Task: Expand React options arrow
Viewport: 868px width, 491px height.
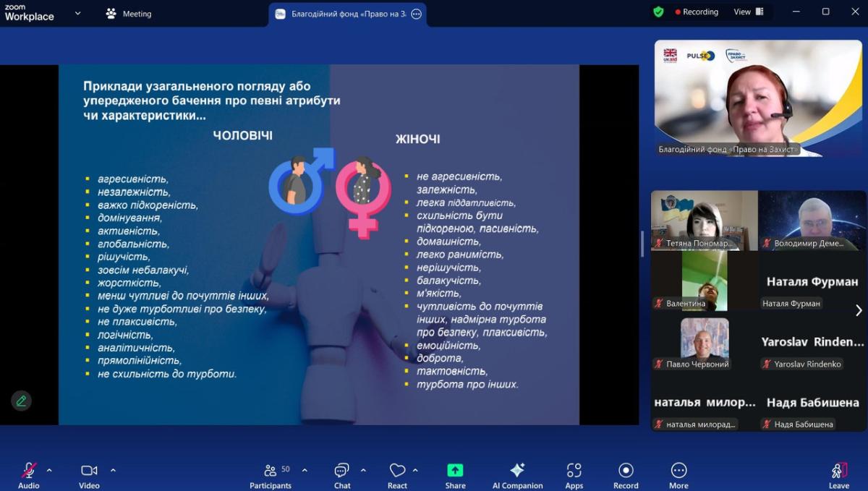Action: tap(415, 470)
